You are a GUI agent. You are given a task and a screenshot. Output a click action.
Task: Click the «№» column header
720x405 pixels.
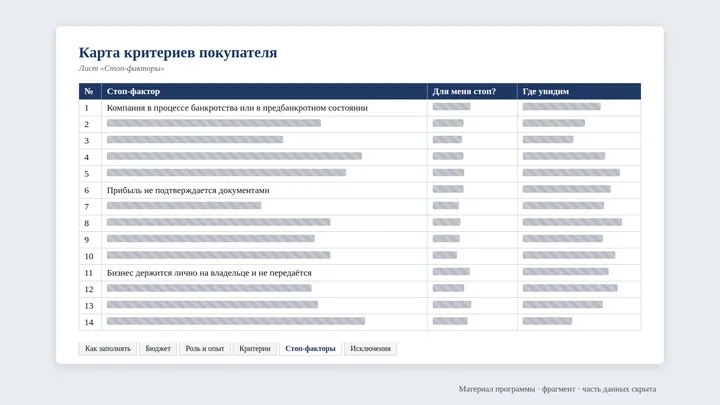[x=90, y=91]
